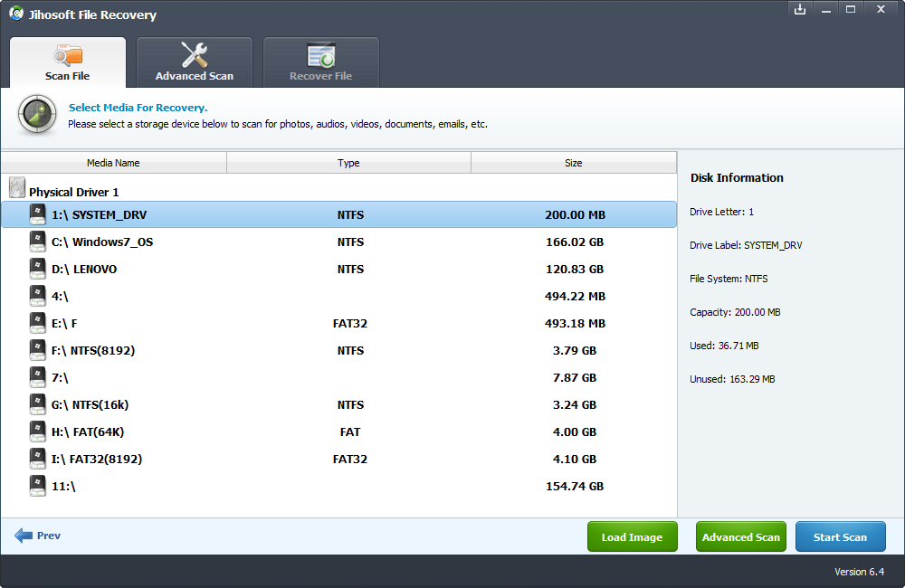Go back using the Prev link
The height and width of the screenshot is (588, 905).
[x=37, y=535]
